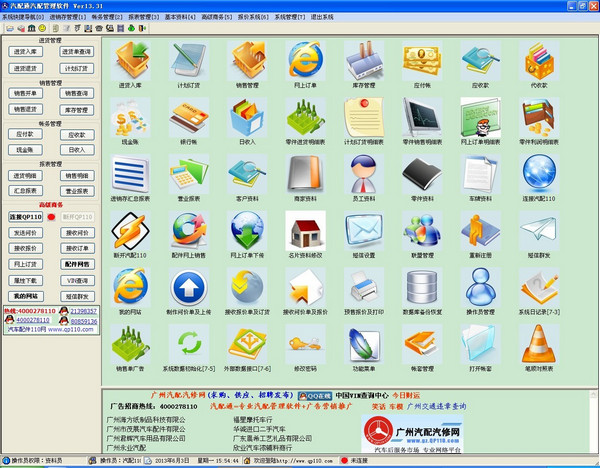The image size is (600, 468).
Task: Open 数据库备份恢复 database cylinder icon
Action: pos(422,287)
